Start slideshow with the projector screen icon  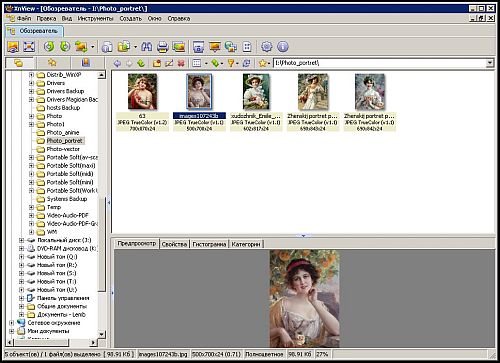point(215,47)
